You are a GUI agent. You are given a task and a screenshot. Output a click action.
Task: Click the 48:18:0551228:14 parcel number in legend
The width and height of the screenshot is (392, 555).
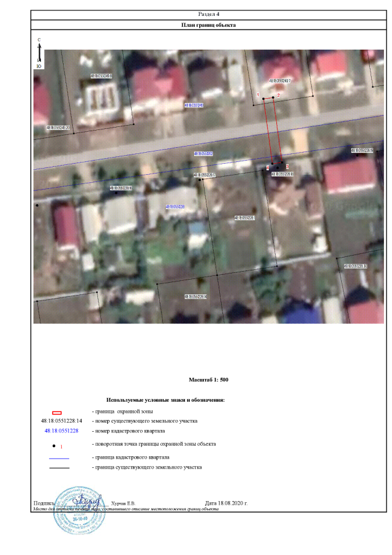(61, 422)
